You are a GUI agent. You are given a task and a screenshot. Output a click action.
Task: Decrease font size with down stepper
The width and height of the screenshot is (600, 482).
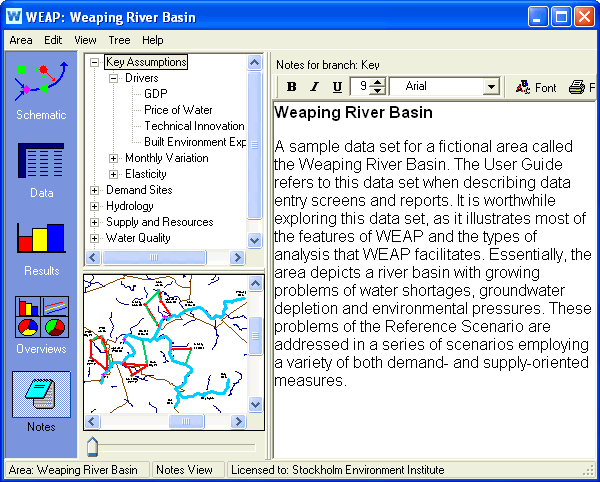(378, 91)
